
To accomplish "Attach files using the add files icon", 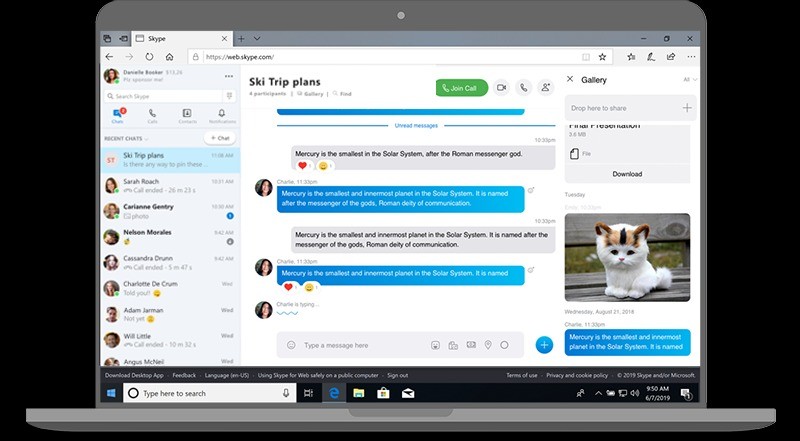I will point(453,345).
